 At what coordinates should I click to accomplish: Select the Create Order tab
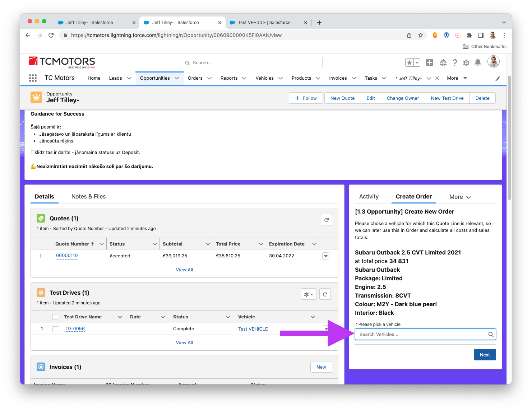[x=414, y=197]
